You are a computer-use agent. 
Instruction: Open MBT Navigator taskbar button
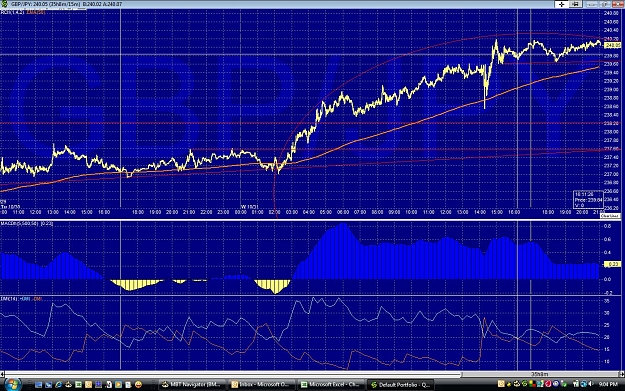click(x=191, y=385)
